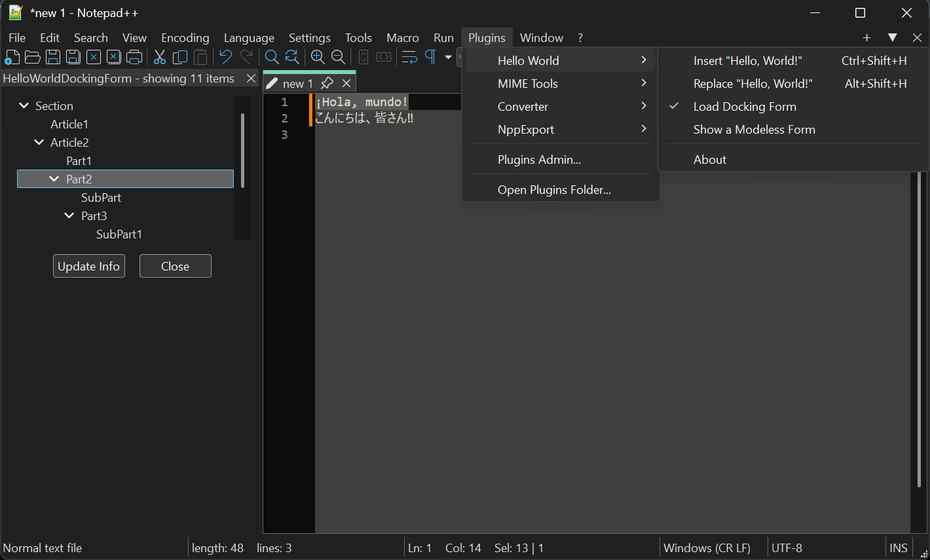This screenshot has width=930, height=560.
Task: Click the Redo toolbar icon
Action: pyautogui.click(x=246, y=57)
